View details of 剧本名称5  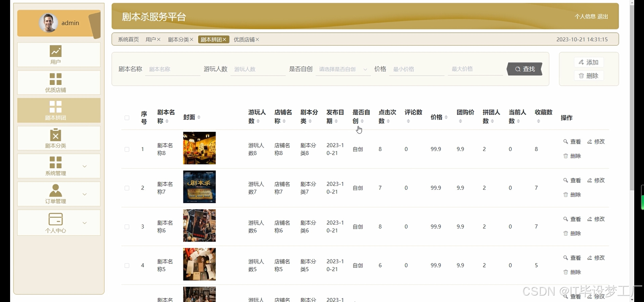[x=572, y=258]
